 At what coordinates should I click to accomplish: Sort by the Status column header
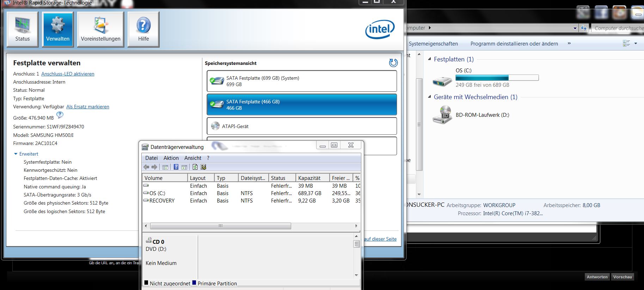pos(282,178)
